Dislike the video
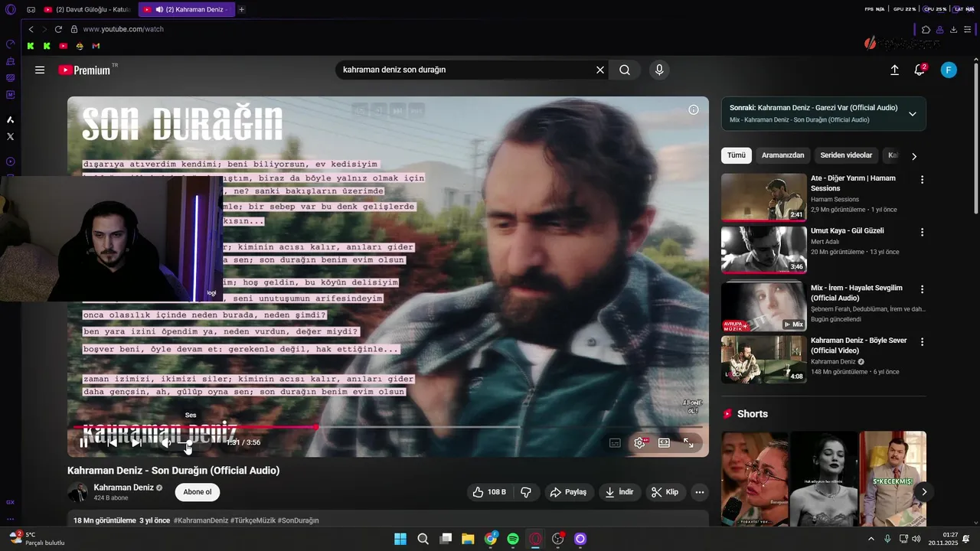The height and width of the screenshot is (551, 980). pyautogui.click(x=526, y=492)
